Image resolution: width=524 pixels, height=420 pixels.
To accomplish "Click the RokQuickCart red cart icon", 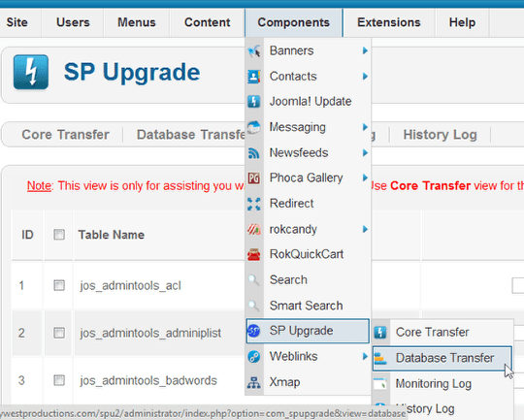I will click(x=254, y=254).
